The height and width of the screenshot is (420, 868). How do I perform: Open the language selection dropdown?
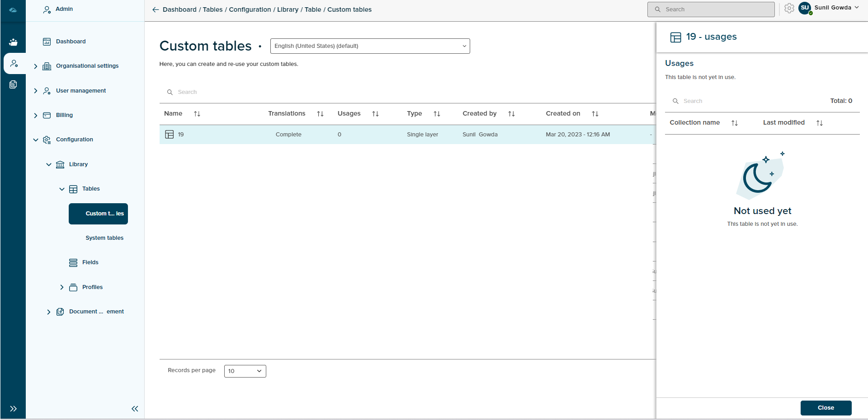tap(370, 46)
